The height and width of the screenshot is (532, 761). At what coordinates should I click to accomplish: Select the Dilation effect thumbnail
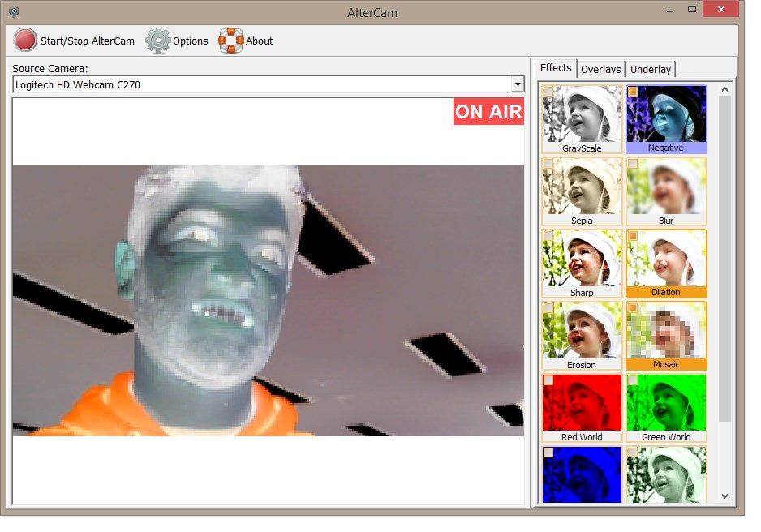tap(666, 264)
